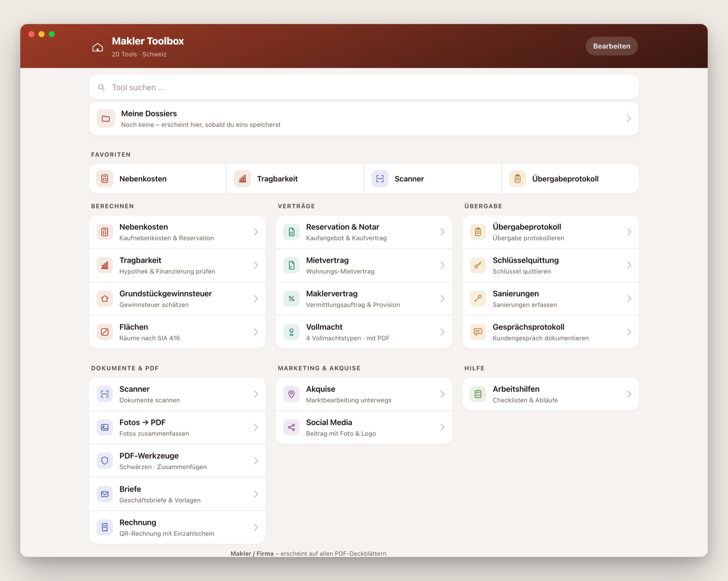Open chevron on Mietvertrag row
The height and width of the screenshot is (581, 728).
click(x=442, y=265)
